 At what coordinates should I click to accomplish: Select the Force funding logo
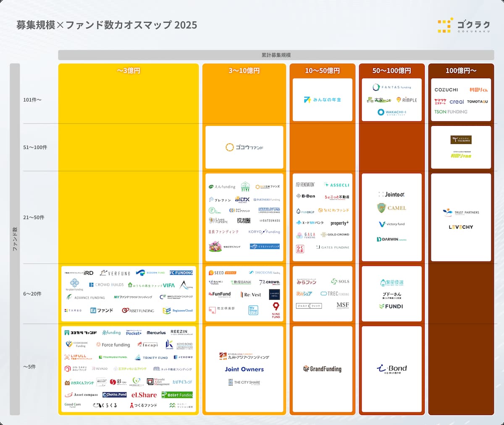click(x=113, y=345)
